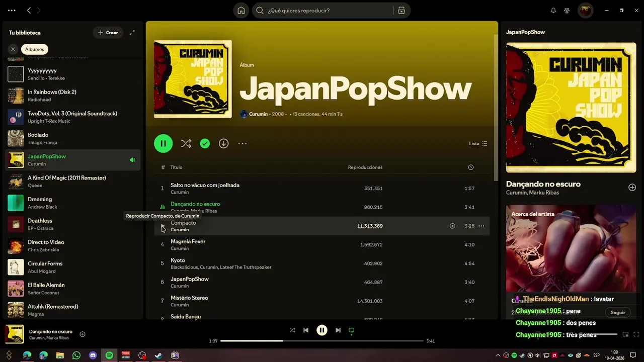
Task: Skip to the next track
Action: pos(338,330)
